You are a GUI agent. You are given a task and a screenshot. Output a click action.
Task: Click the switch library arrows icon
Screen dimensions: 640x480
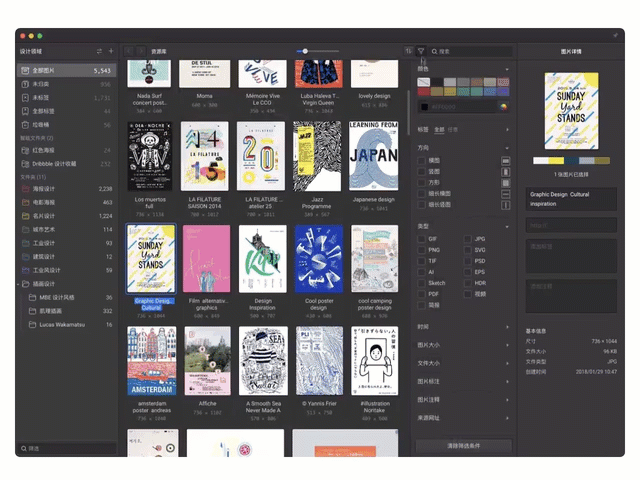coord(99,51)
